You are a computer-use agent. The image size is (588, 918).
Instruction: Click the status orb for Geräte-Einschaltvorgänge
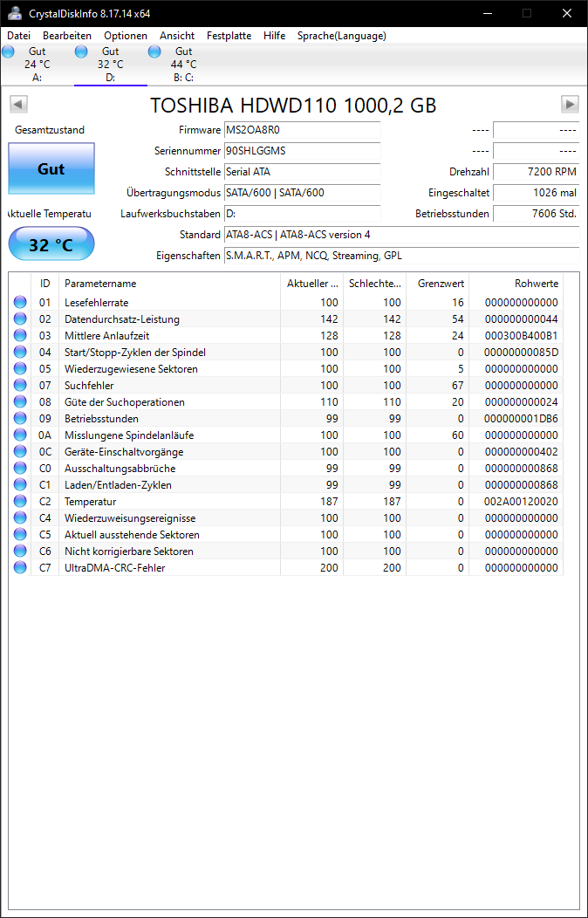20,451
